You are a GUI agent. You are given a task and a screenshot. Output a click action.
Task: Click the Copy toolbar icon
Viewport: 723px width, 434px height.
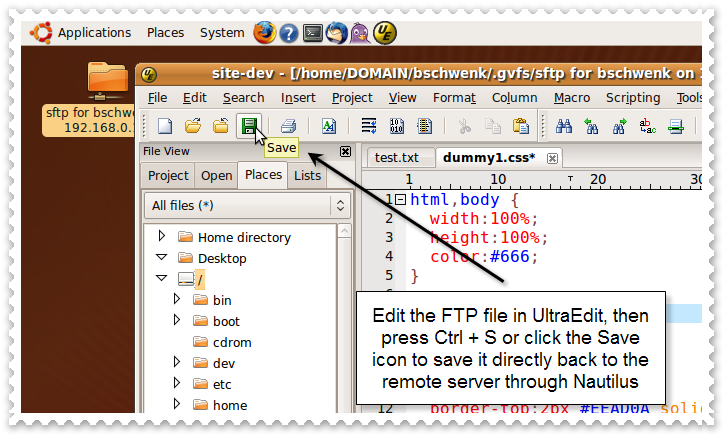click(x=492, y=126)
